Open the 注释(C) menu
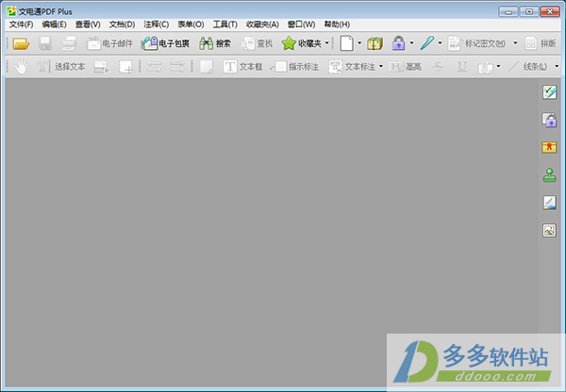This screenshot has height=392, width=566. [156, 24]
